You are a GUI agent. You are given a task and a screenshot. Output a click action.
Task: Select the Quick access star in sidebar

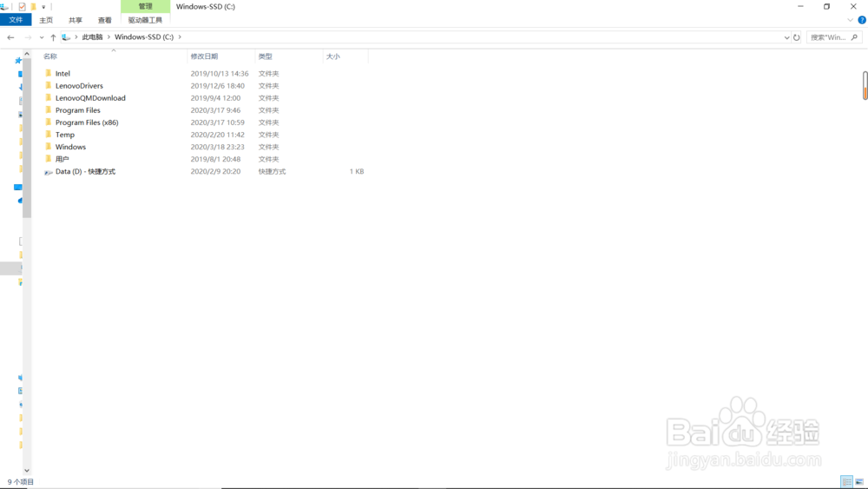tap(18, 60)
